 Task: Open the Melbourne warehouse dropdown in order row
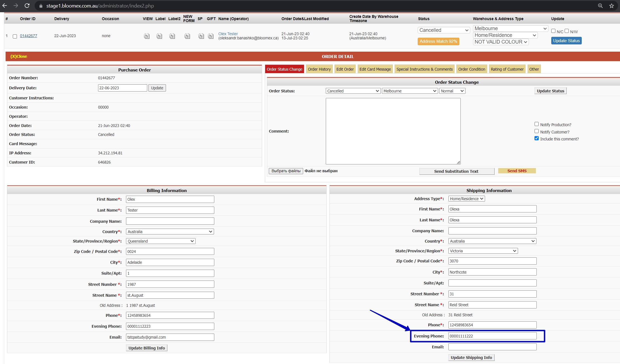coord(510,28)
